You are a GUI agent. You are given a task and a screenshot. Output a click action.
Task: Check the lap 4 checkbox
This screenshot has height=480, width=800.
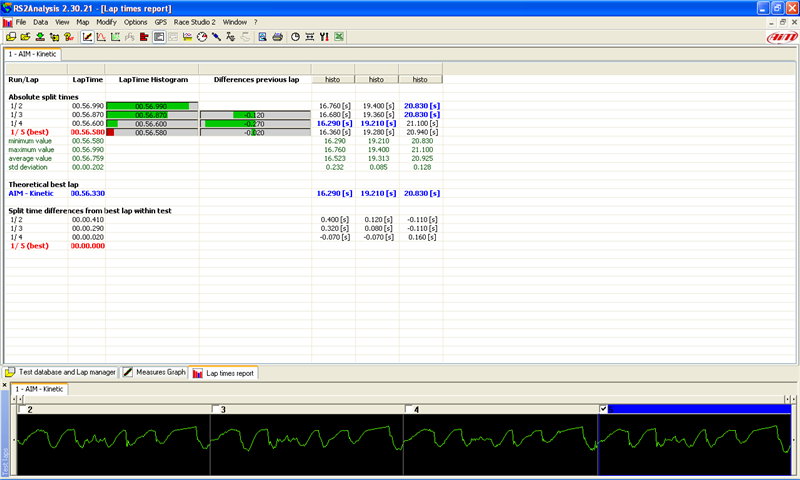pos(408,409)
